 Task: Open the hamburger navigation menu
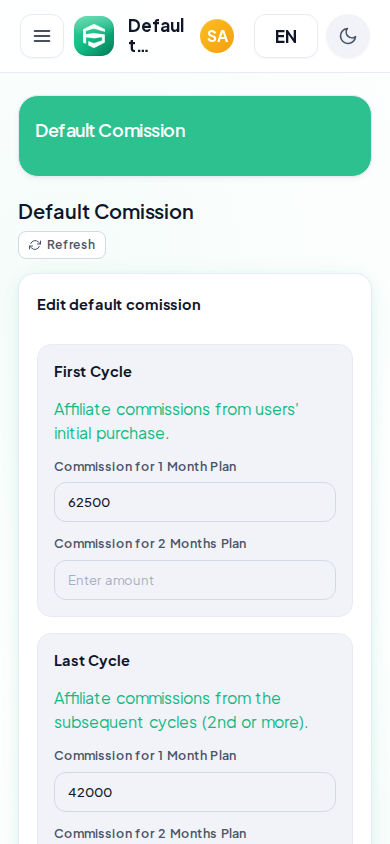pyautogui.click(x=42, y=36)
